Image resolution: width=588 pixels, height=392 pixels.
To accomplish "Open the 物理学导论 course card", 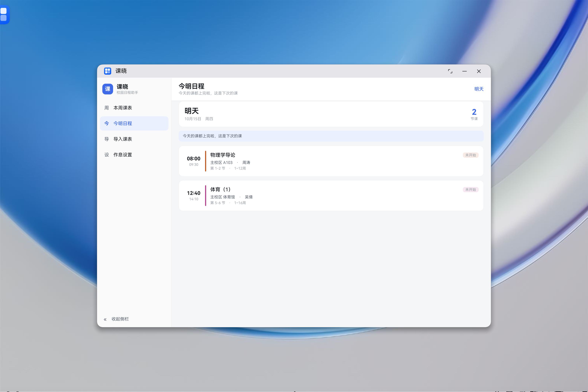I will click(331, 161).
